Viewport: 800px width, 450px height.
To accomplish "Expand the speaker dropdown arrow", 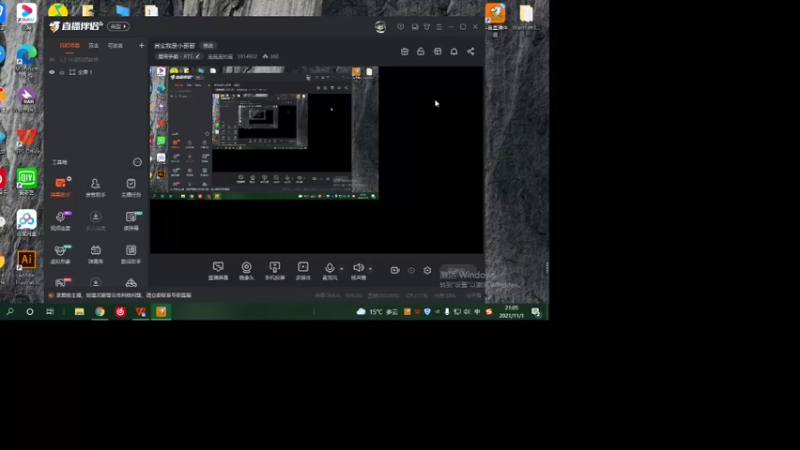I will 370,268.
